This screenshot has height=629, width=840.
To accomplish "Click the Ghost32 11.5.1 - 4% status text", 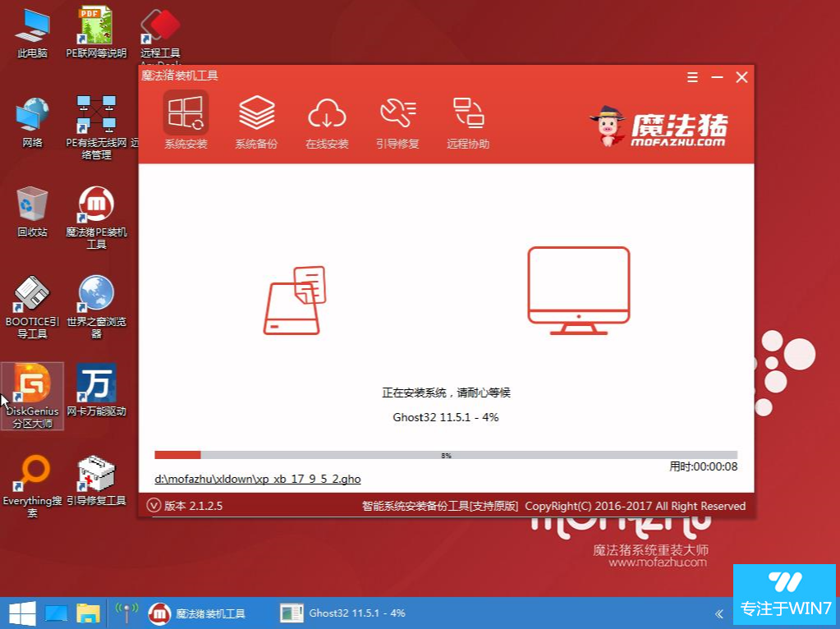I will pos(446,417).
